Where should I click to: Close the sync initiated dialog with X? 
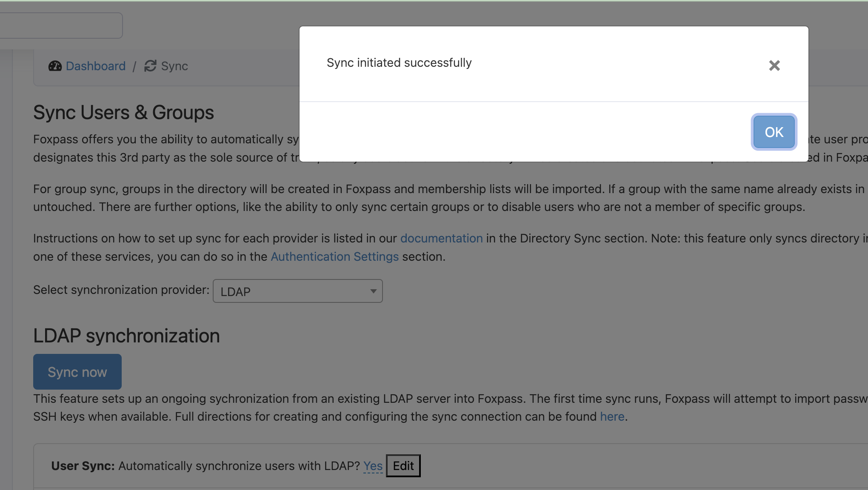pyautogui.click(x=774, y=66)
